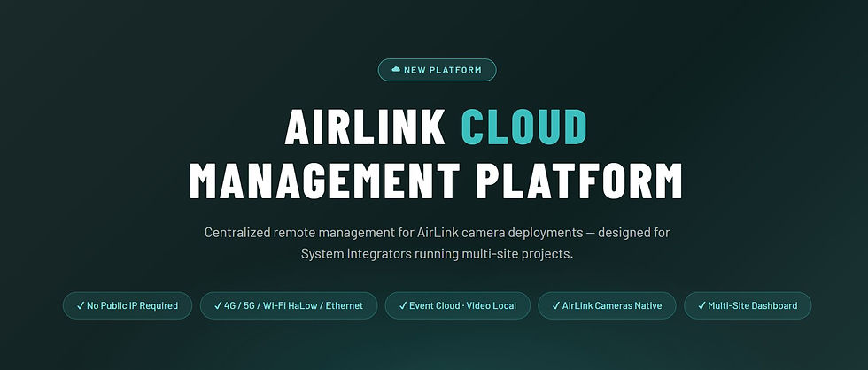The height and width of the screenshot is (370, 868).
Task: Click the checkmark in AirLink Cameras Native pill
Action: point(556,305)
